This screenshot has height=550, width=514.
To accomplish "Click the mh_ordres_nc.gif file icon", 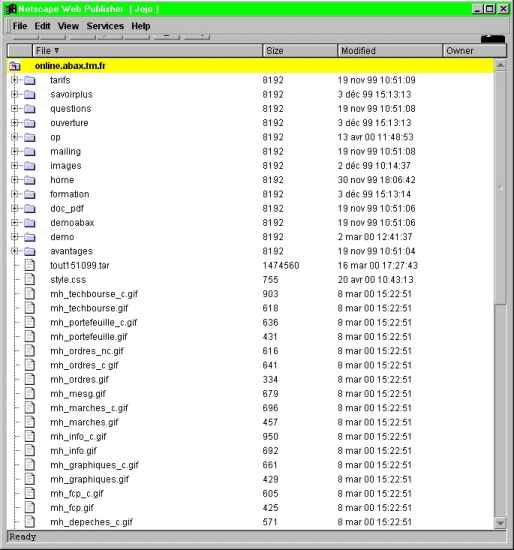I will (x=30, y=351).
